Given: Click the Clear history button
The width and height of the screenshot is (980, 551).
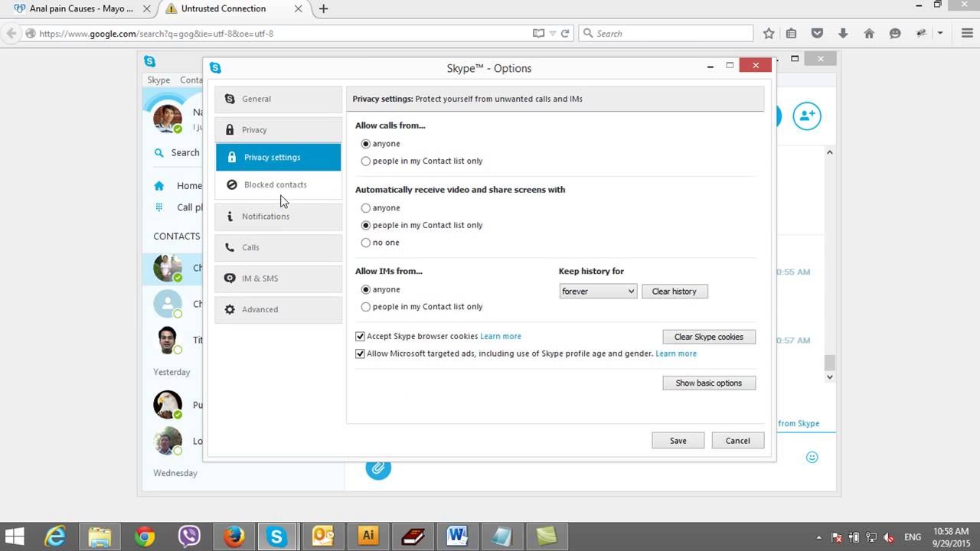Looking at the screenshot, I should click(x=675, y=292).
